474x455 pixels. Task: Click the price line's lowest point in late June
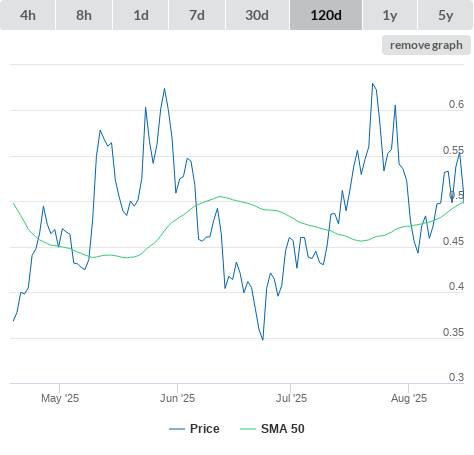pos(263,340)
